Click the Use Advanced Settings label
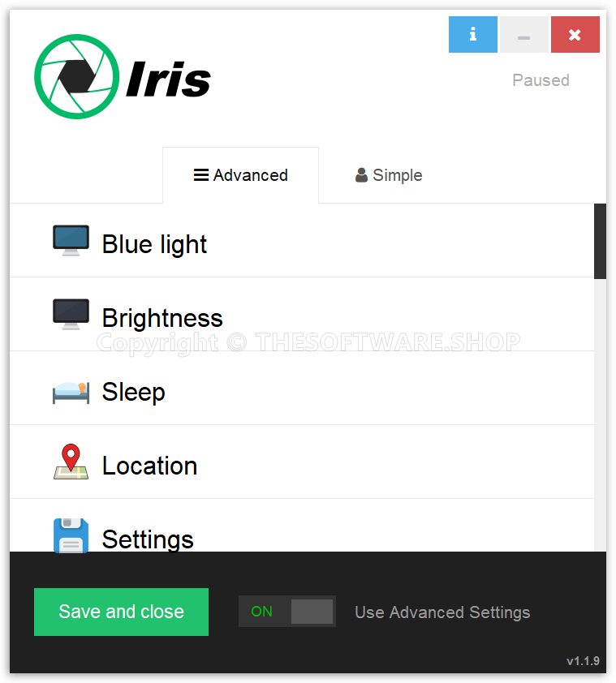Screen dimensions: 616x683 coord(442,612)
